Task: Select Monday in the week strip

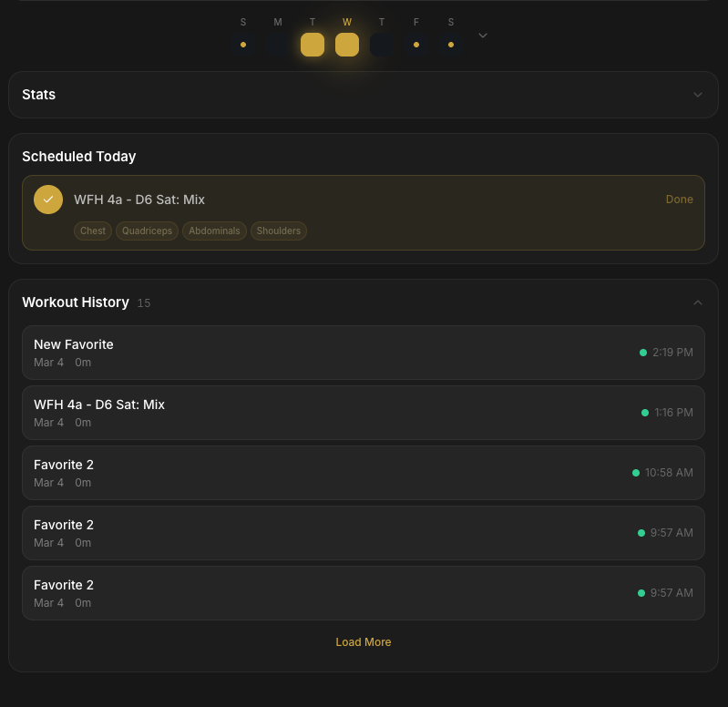Action: [x=278, y=44]
